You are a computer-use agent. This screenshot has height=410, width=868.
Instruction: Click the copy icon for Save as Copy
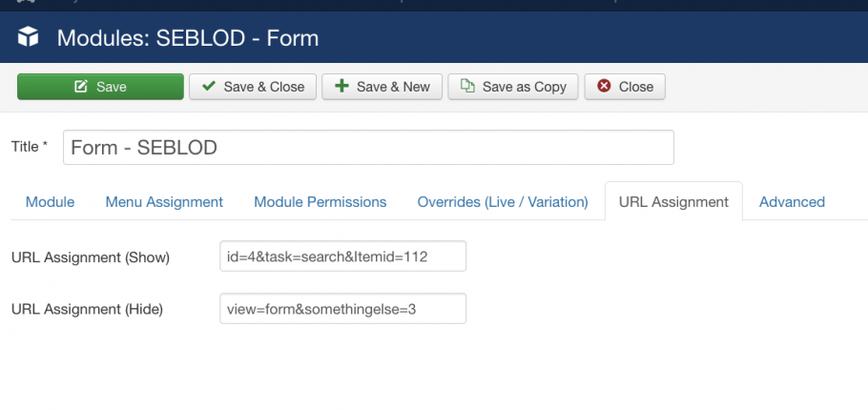[467, 86]
